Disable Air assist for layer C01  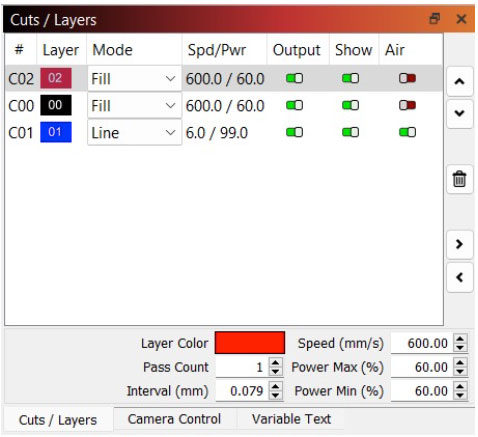point(407,132)
